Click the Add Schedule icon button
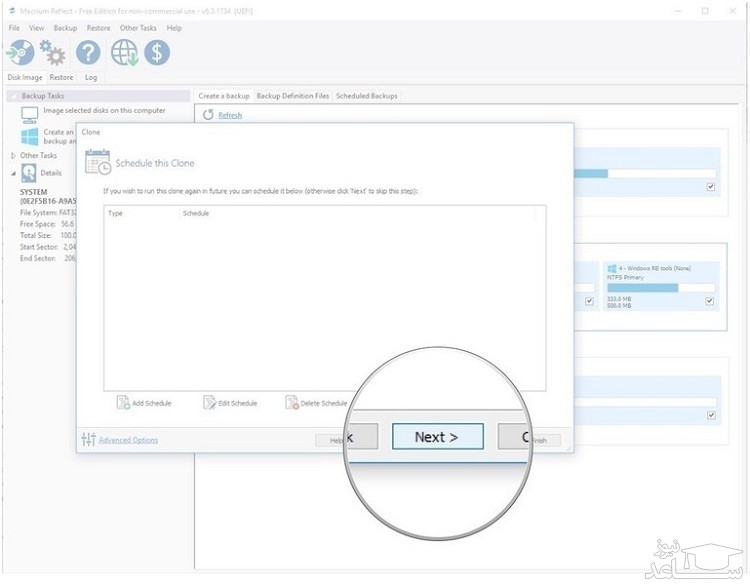The image size is (750, 586). click(124, 403)
